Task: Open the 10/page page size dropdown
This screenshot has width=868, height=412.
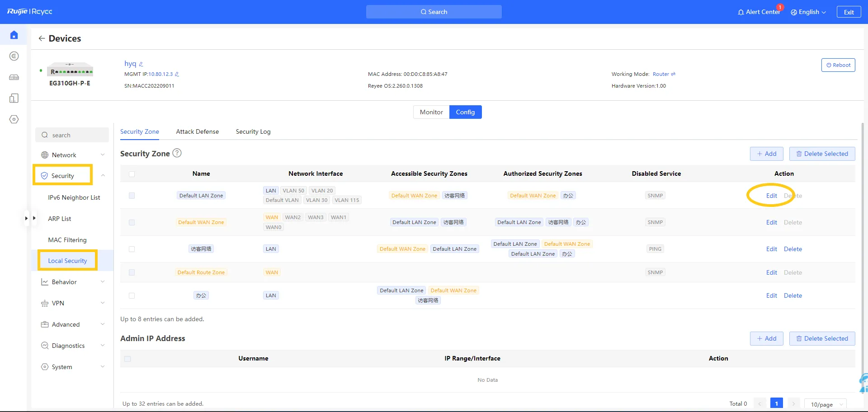Action: [826, 404]
